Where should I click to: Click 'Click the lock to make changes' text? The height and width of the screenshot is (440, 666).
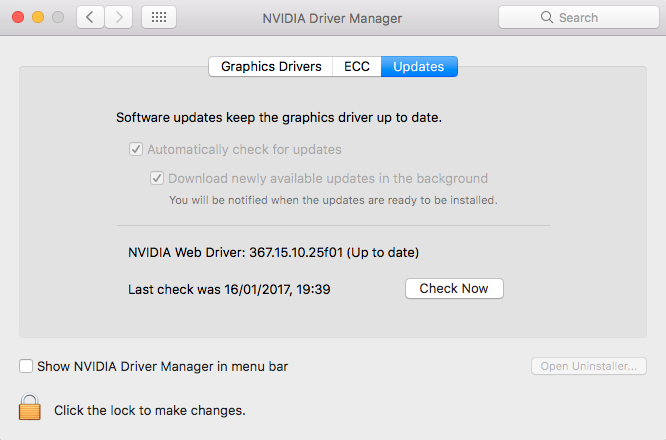(x=150, y=411)
